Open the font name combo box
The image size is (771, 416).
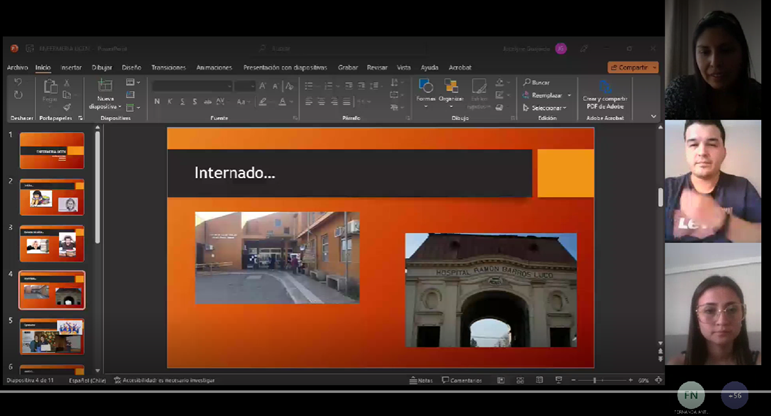192,86
